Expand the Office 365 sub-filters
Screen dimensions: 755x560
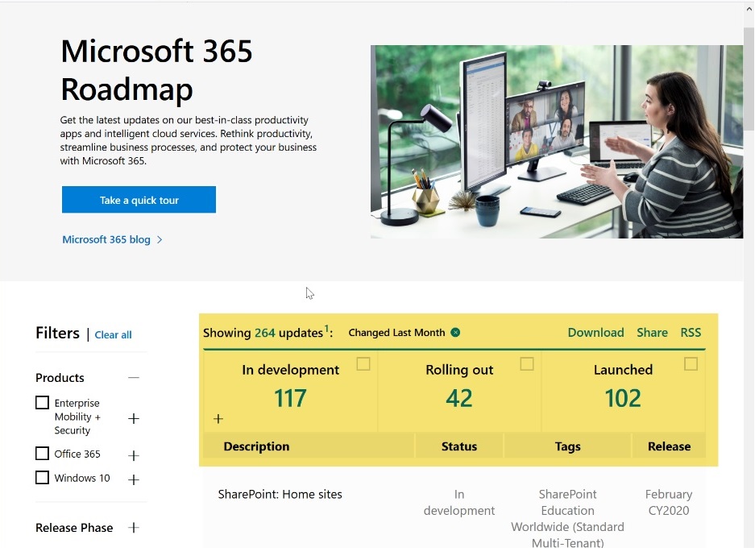[x=134, y=455]
